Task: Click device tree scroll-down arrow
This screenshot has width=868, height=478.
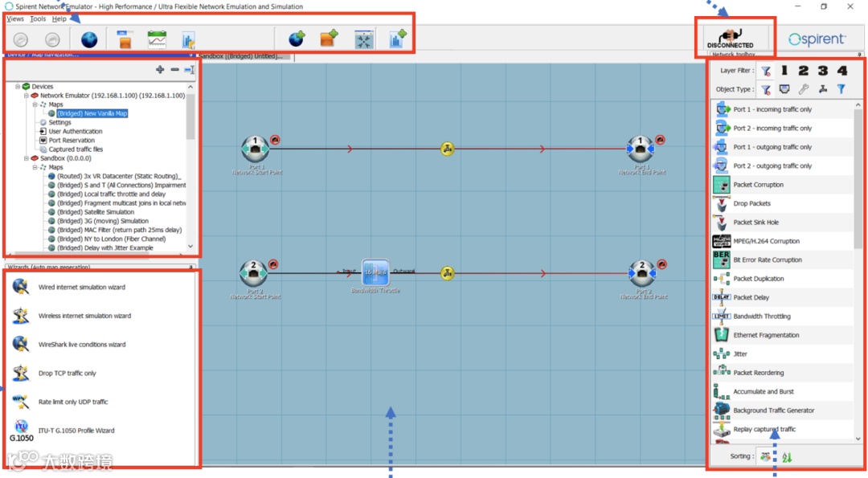Action: point(190,247)
